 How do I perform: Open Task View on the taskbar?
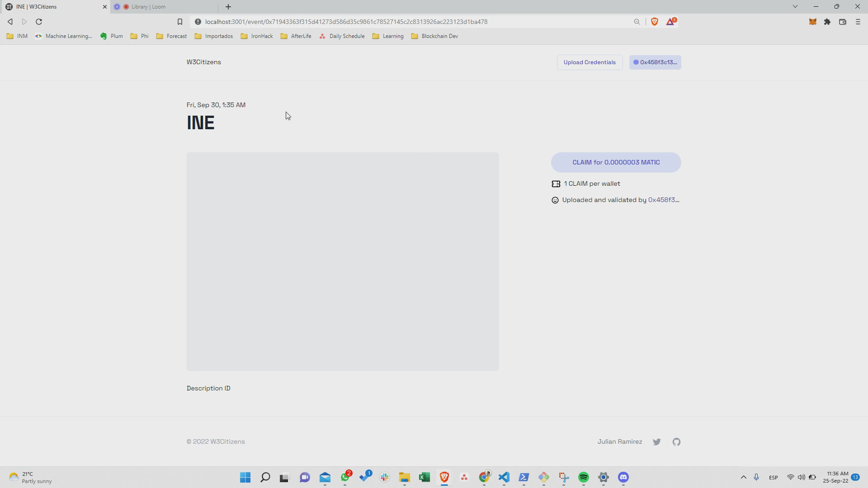pos(284,477)
